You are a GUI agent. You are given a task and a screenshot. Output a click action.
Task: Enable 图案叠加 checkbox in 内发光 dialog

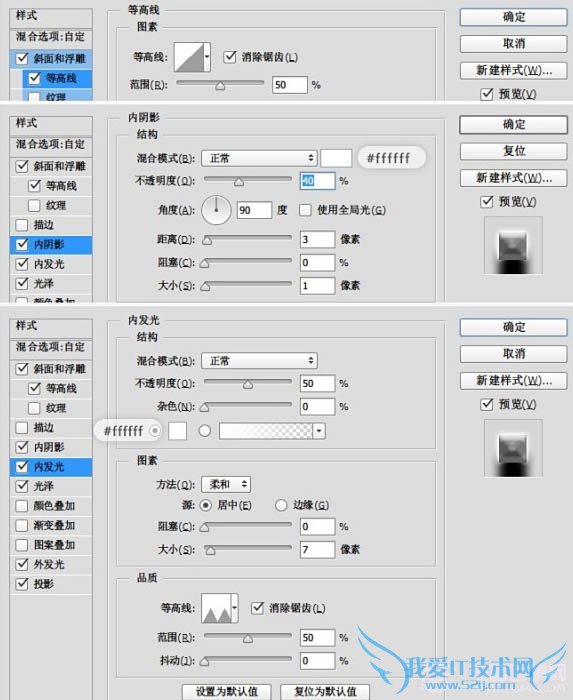tap(22, 545)
